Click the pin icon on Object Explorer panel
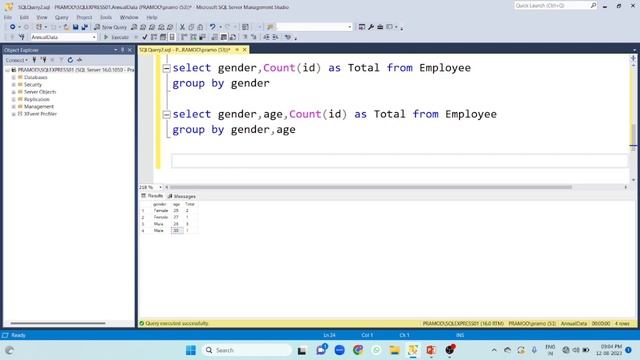The image size is (640, 360). (x=122, y=50)
